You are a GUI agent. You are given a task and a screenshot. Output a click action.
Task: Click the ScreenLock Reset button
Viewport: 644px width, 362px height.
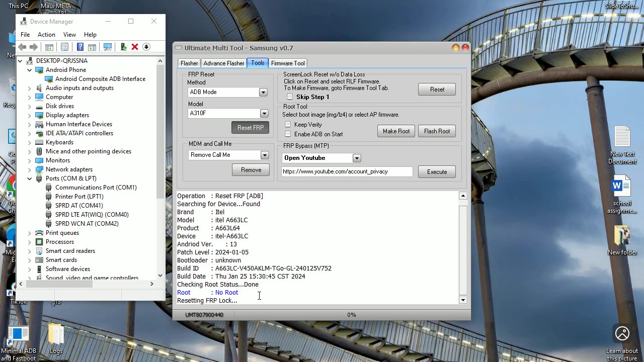437,89
